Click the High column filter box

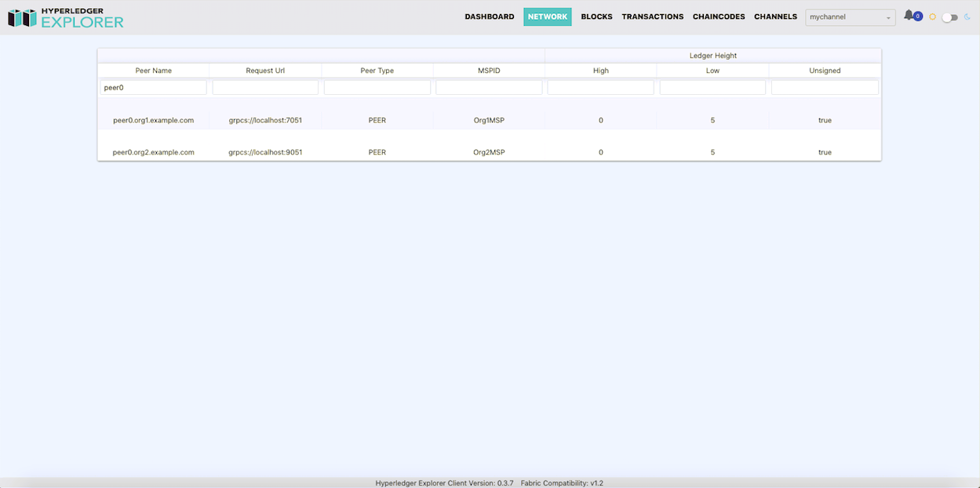coord(601,88)
